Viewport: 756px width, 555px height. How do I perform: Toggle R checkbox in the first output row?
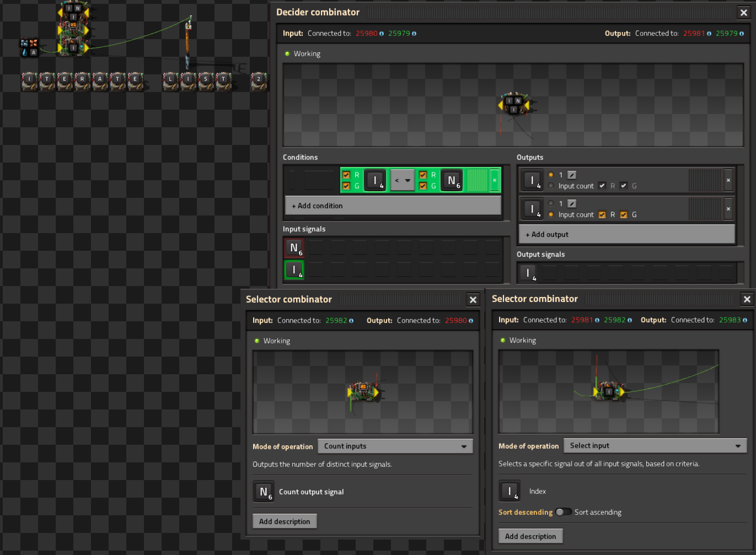[x=602, y=186]
